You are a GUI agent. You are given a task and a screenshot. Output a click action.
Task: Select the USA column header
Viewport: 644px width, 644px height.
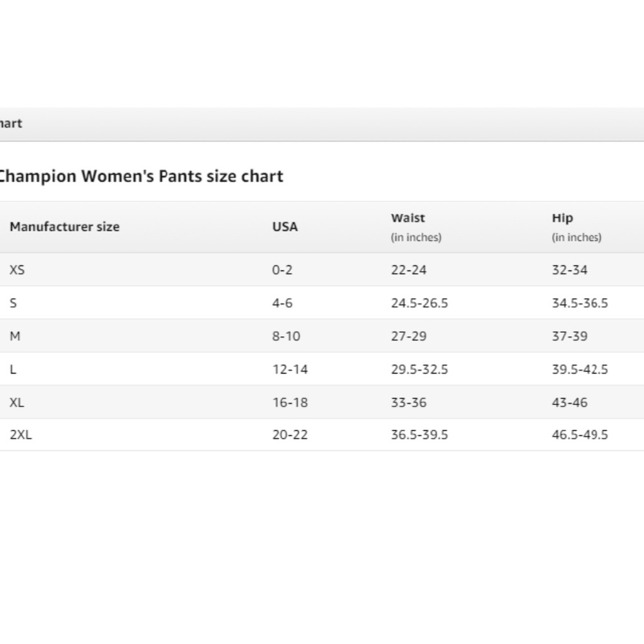point(285,227)
